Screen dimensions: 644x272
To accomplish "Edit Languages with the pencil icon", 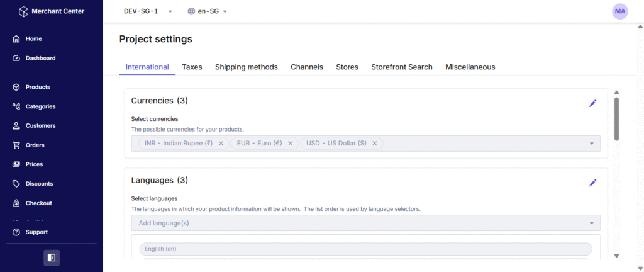I will (x=592, y=183).
